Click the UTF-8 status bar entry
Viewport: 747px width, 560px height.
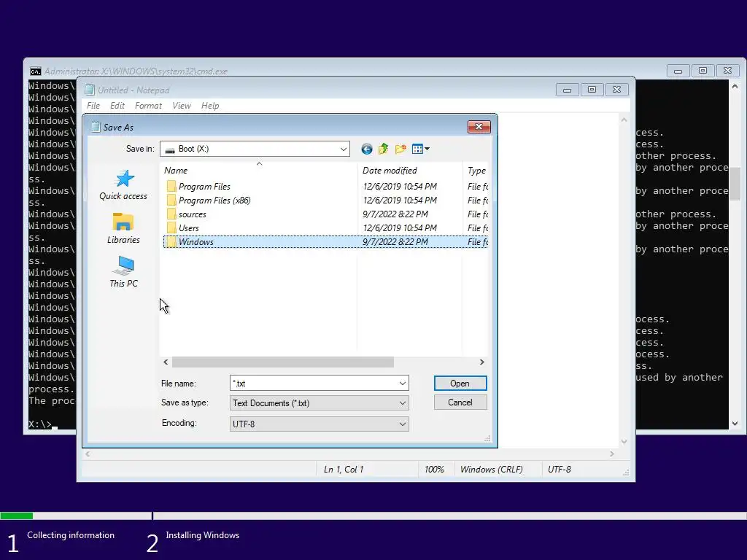(560, 470)
